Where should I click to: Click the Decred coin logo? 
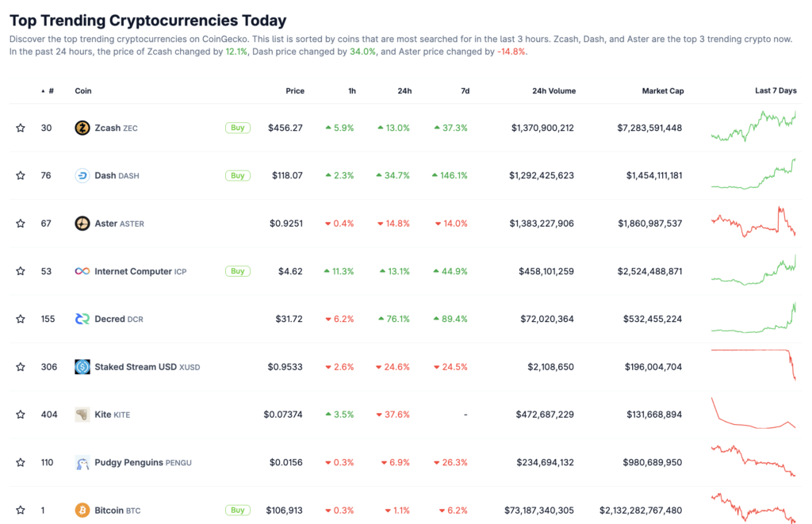pos(82,319)
